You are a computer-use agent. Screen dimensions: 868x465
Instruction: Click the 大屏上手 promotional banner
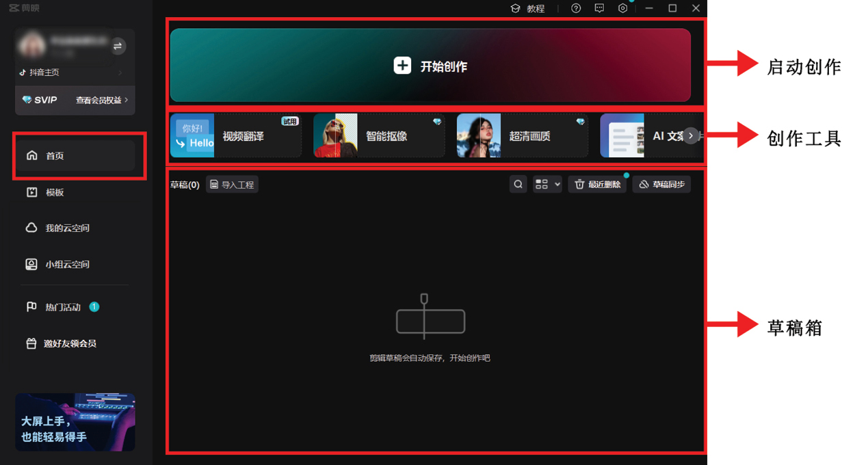point(75,422)
